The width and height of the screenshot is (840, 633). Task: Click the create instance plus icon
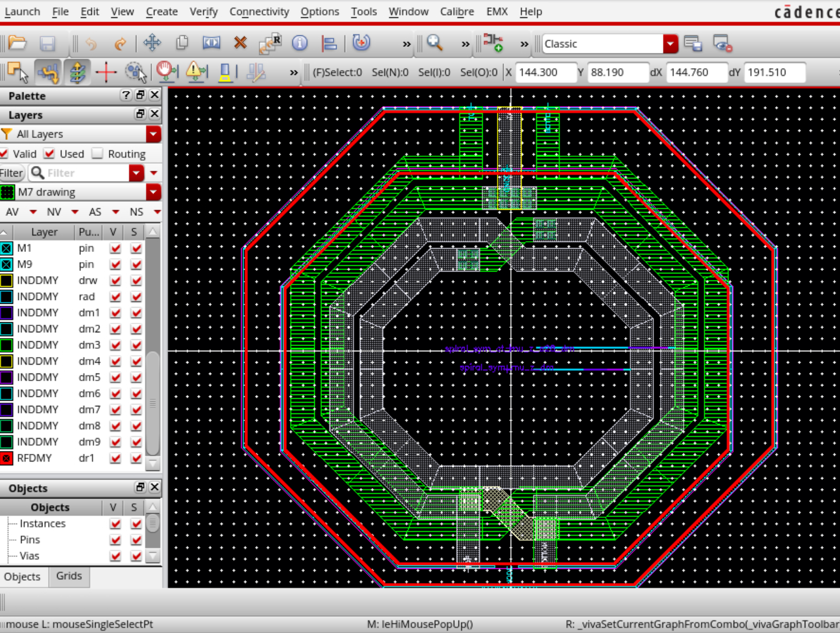(x=493, y=42)
